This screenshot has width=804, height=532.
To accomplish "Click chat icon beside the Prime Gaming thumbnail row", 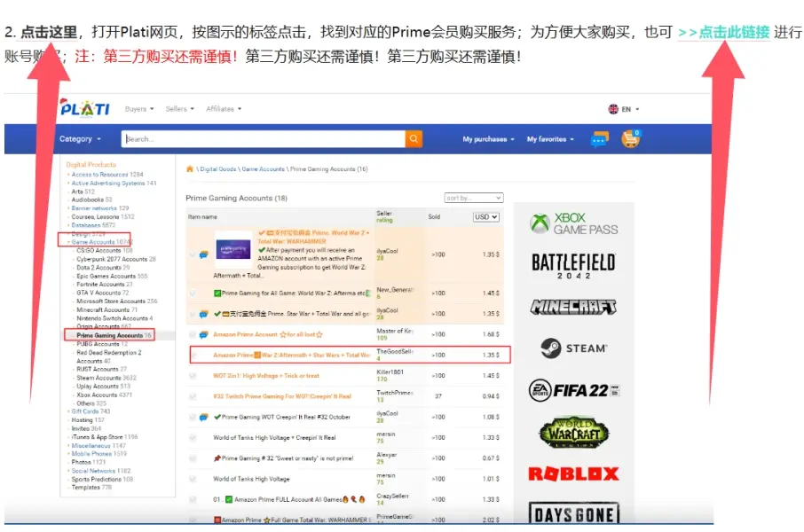I will coord(203,254).
